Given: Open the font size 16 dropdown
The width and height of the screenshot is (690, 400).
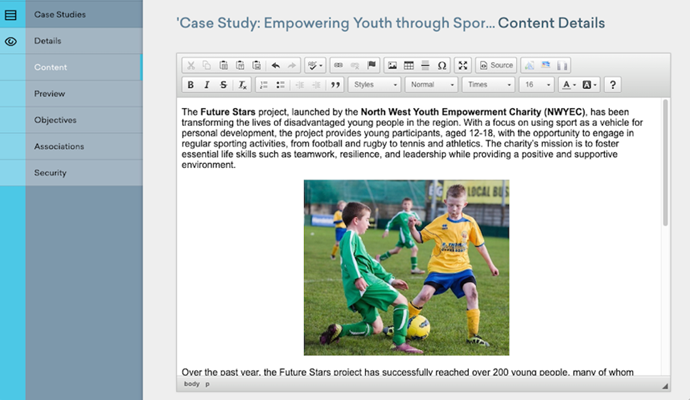Looking at the screenshot, I should click(x=536, y=84).
